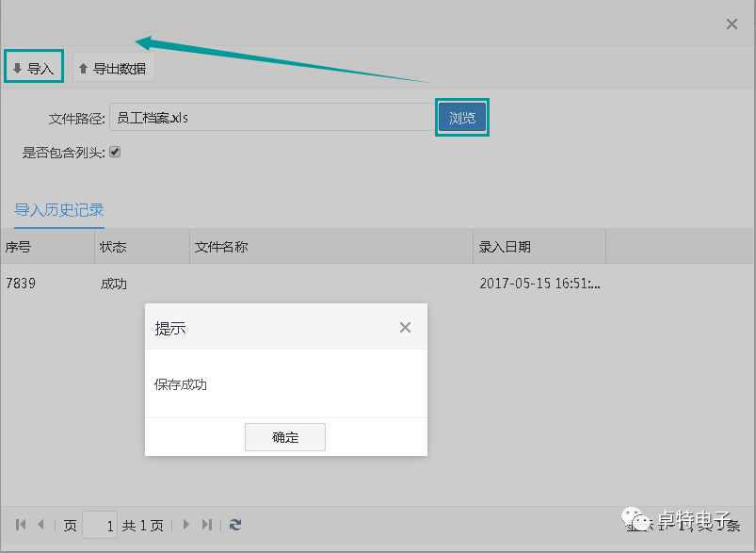Confirm the 保存成功 message with 确定

click(x=284, y=437)
